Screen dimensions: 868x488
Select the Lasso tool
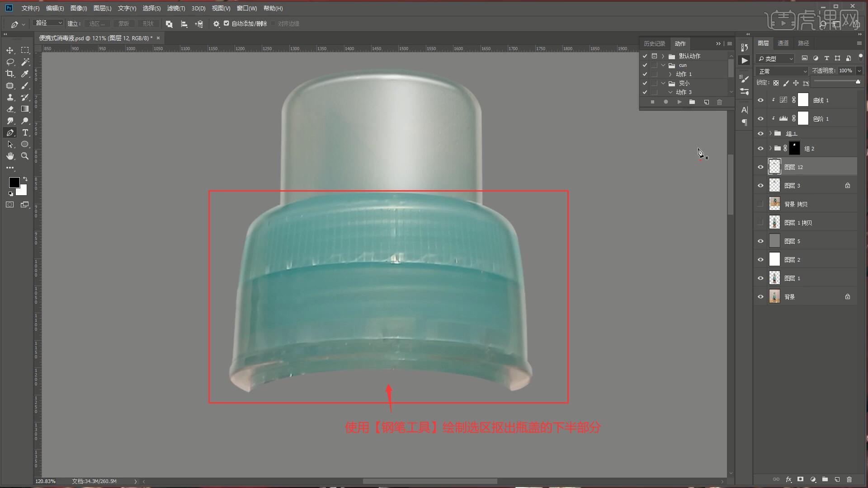point(10,62)
